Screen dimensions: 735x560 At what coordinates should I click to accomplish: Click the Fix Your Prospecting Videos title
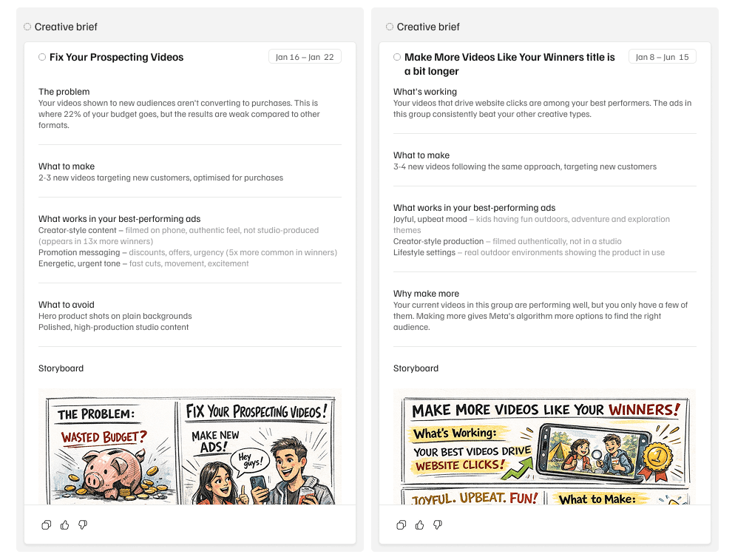(117, 57)
